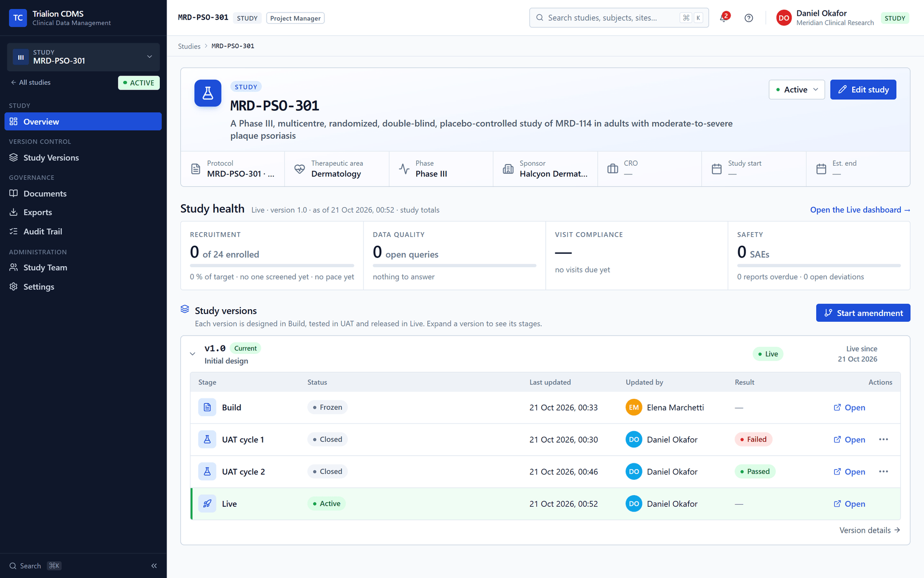Go back to All studies

pos(31,82)
